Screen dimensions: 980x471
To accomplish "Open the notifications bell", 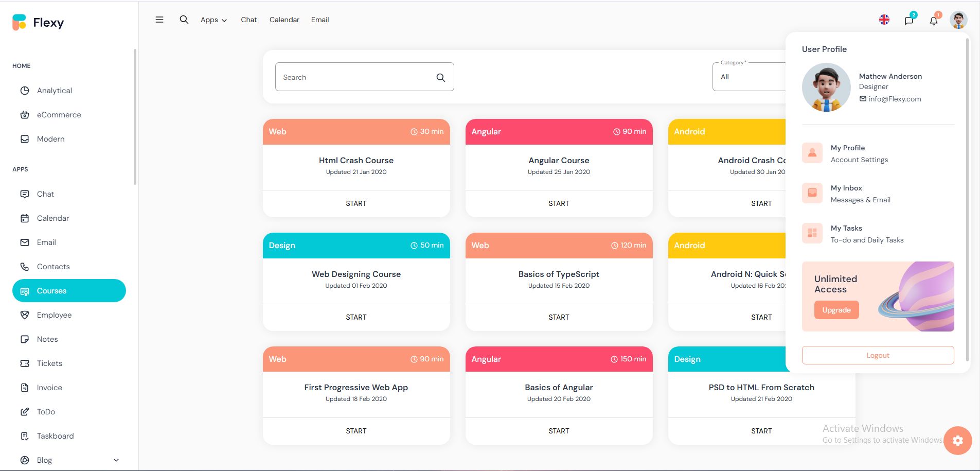I will (934, 21).
